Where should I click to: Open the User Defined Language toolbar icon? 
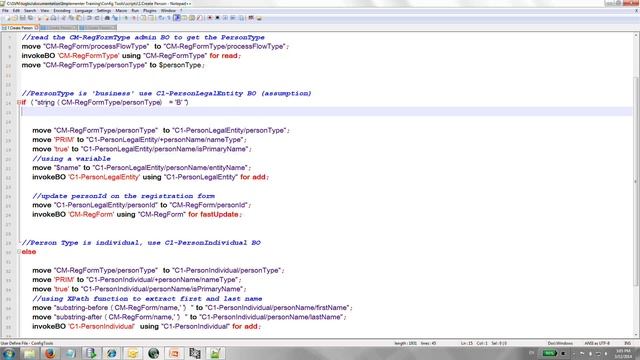184,18
